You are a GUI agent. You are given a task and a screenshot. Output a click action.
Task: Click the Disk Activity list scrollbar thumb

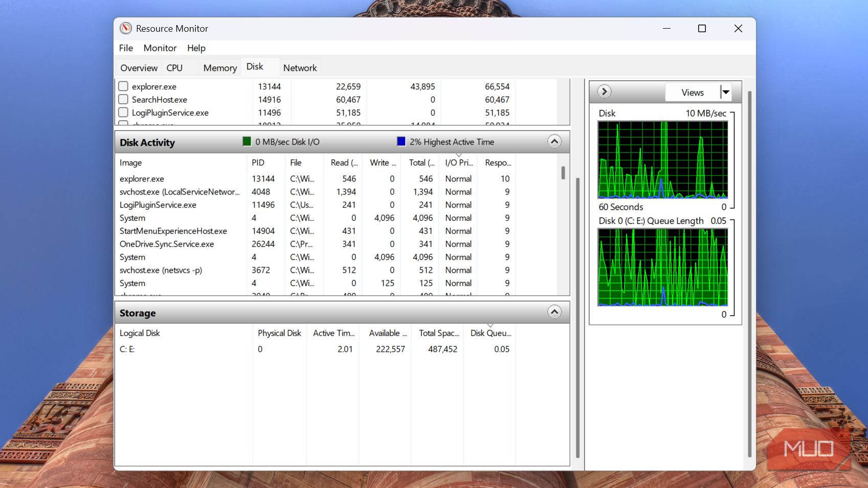point(563,173)
